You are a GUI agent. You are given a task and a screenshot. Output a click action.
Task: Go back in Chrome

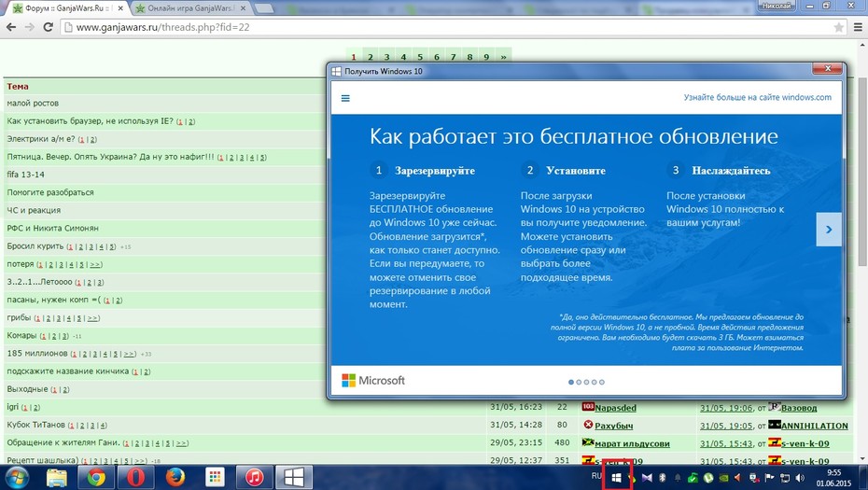coord(11,27)
